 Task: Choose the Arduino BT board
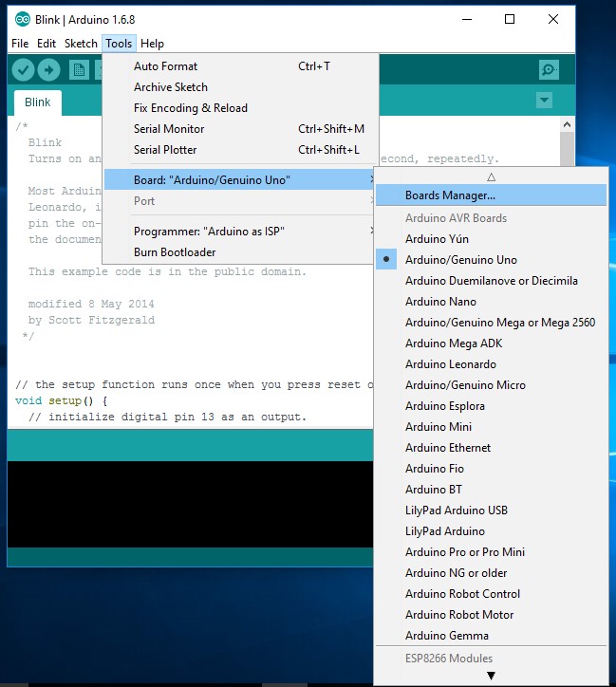491,490
